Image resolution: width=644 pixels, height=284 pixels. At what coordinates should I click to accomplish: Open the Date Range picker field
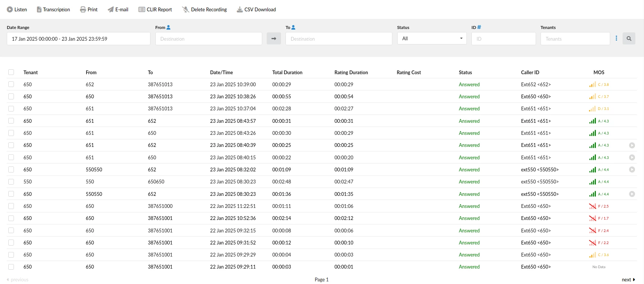click(x=78, y=39)
